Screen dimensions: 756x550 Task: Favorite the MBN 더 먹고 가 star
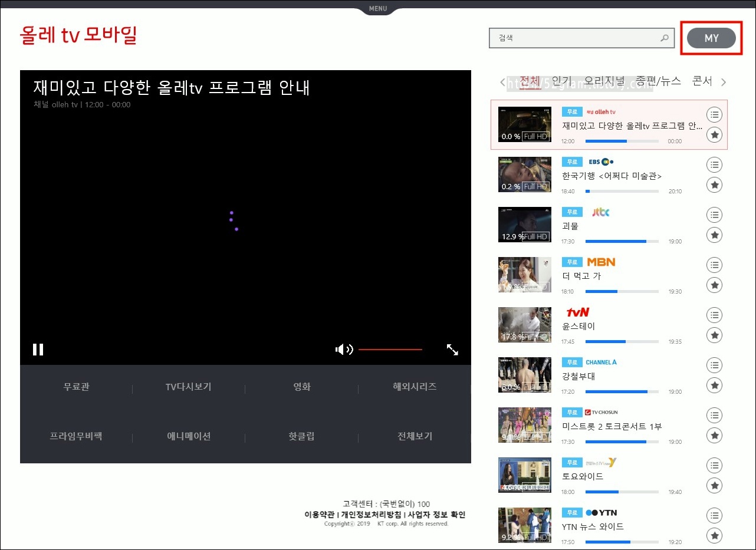pos(714,285)
